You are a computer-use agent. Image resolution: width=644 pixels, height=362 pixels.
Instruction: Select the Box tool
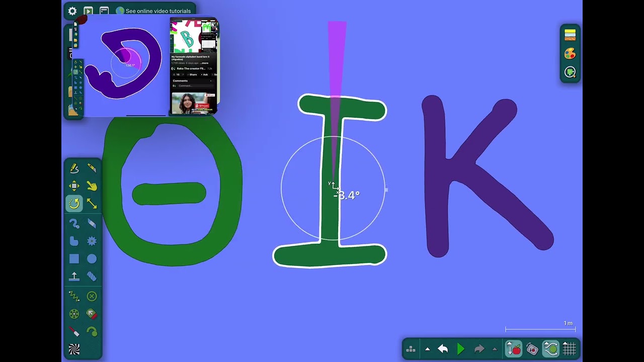74,259
